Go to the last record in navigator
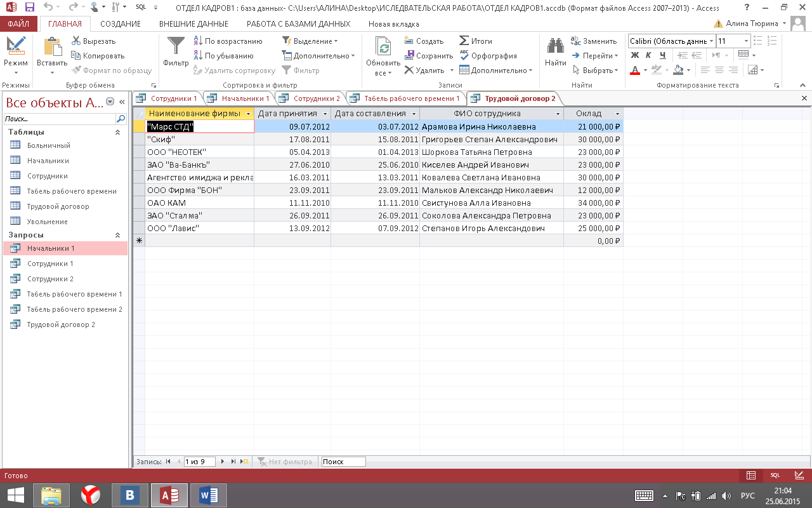The image size is (812, 508). (233, 462)
